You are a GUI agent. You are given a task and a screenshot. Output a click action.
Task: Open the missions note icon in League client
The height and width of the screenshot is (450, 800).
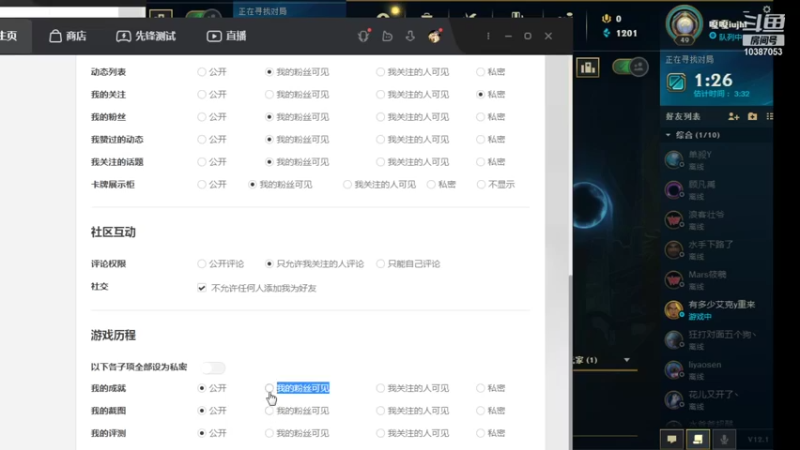click(698, 439)
